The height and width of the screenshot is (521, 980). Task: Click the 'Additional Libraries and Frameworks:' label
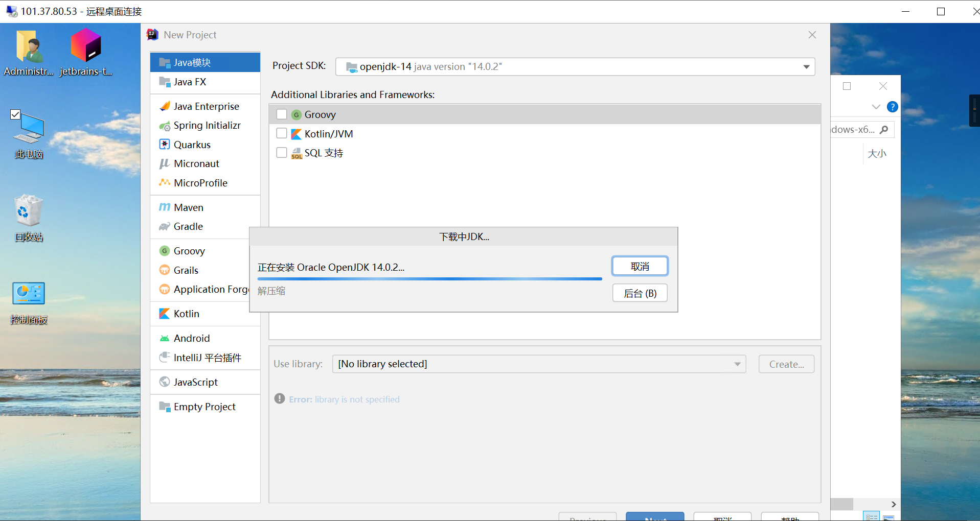click(353, 94)
